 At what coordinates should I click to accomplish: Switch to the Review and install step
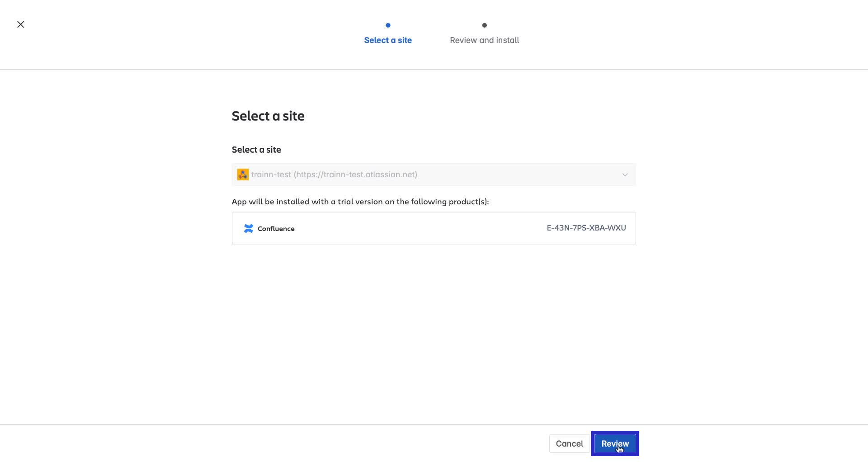(x=484, y=40)
